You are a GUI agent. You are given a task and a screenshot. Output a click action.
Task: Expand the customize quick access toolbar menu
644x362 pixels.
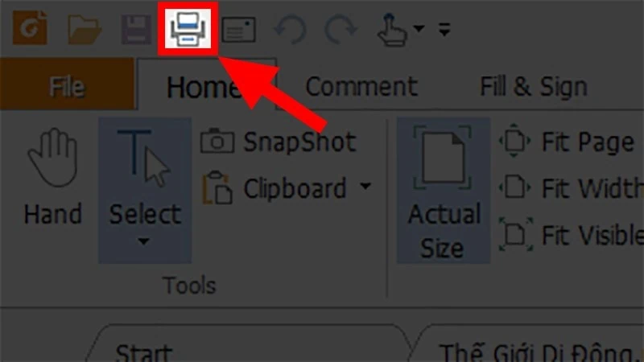pyautogui.click(x=444, y=29)
